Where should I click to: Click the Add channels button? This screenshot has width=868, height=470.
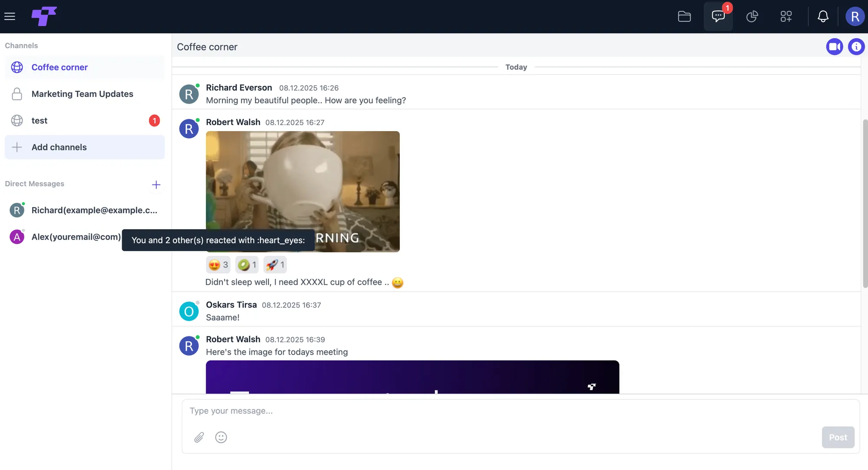pyautogui.click(x=85, y=147)
